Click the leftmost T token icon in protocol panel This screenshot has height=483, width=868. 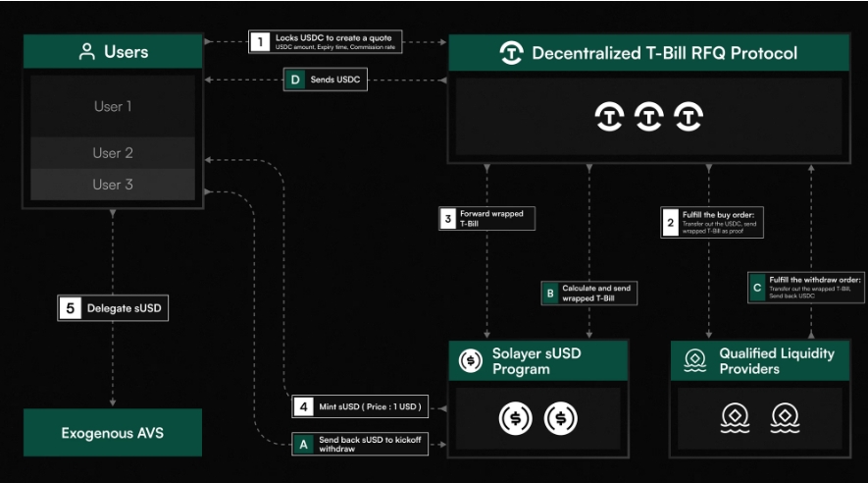[x=609, y=116]
